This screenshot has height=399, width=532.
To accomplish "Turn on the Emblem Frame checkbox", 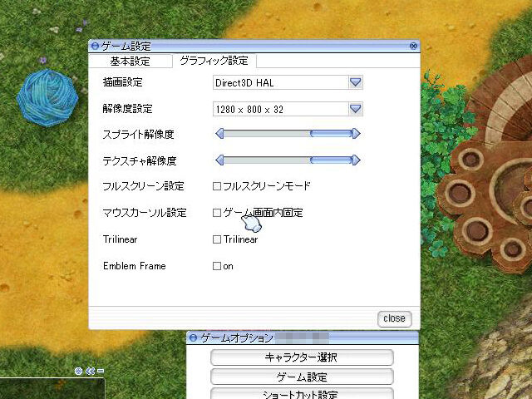I will click(x=217, y=266).
